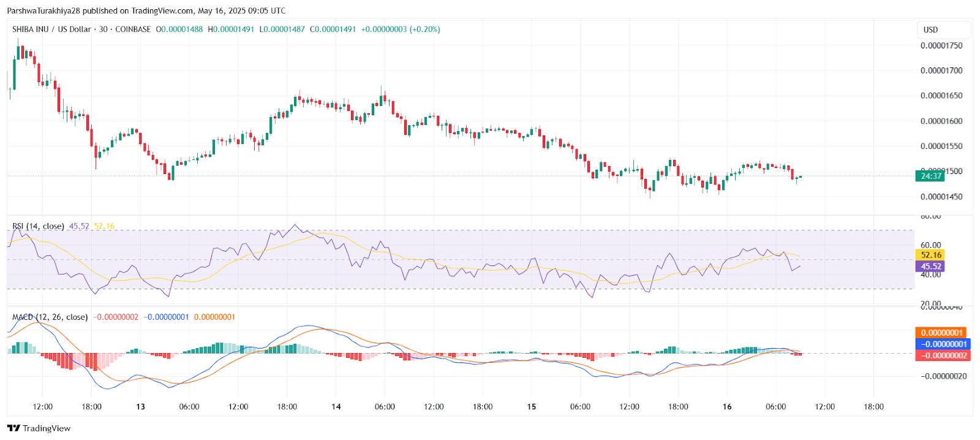Click the TradingView logo at bottom left
The image size is (980, 440).
pos(39,428)
